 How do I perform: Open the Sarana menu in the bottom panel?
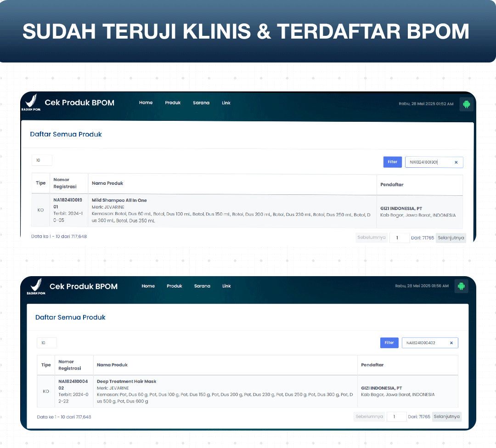(x=202, y=286)
